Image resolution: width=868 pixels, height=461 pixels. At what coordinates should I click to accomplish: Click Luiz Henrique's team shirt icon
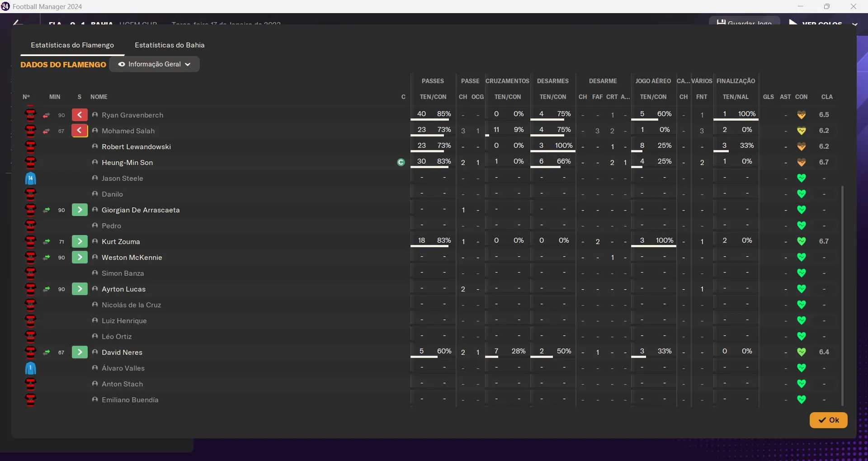(x=30, y=321)
